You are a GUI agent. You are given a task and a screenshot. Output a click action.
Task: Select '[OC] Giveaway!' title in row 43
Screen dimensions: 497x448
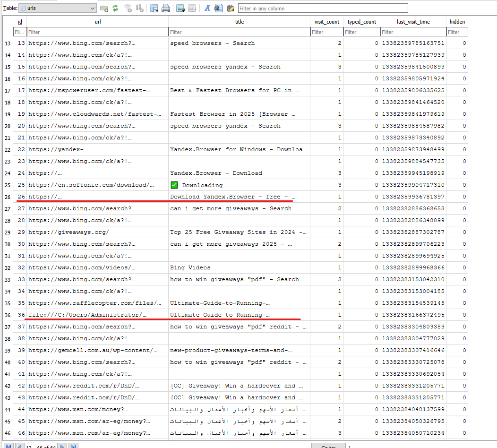coord(240,397)
